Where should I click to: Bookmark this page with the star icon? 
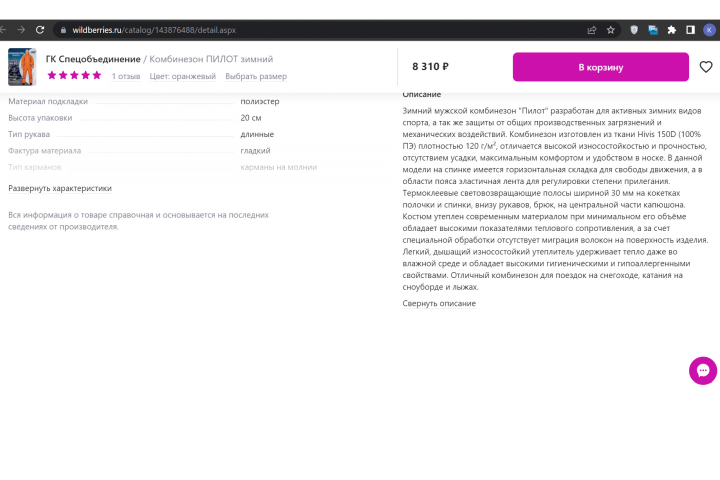click(610, 30)
